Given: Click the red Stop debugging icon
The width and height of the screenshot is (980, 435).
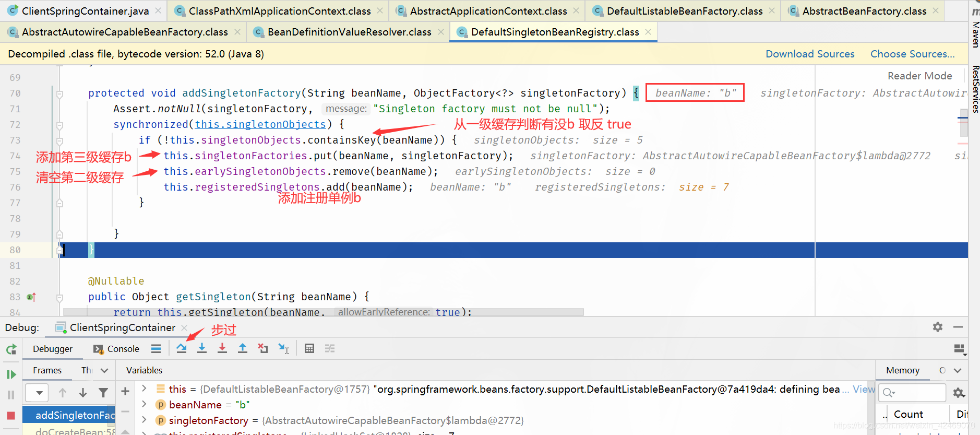Looking at the screenshot, I should pyautogui.click(x=11, y=416).
